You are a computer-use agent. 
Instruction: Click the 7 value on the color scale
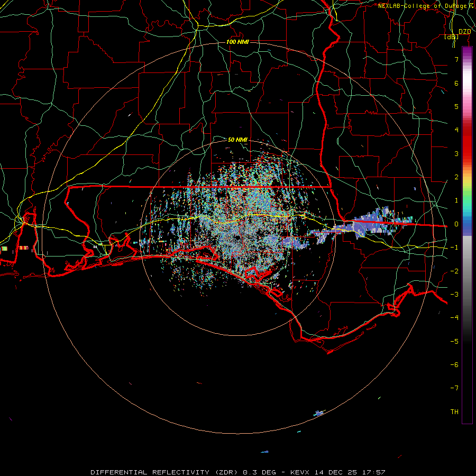(x=456, y=59)
